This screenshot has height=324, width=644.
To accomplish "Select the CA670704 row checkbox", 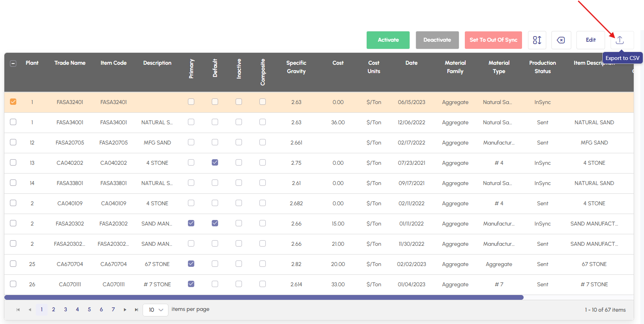I will pyautogui.click(x=13, y=264).
